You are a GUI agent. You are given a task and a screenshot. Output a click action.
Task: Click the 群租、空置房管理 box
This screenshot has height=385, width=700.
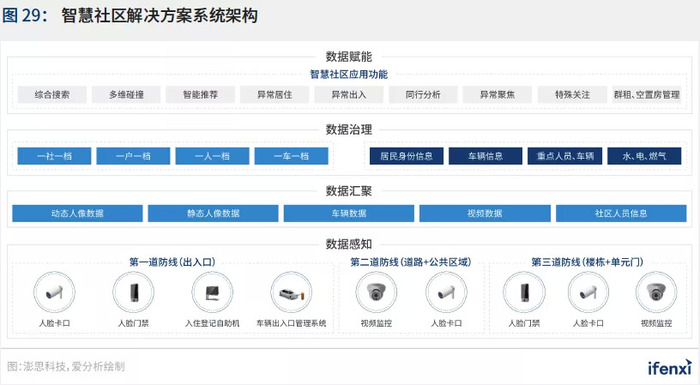[x=647, y=95]
